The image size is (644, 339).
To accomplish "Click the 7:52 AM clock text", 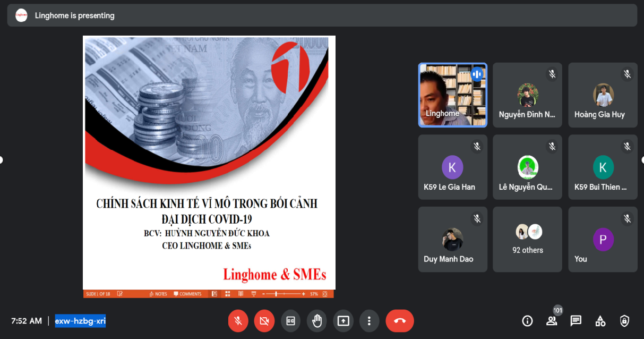I will coord(27,321).
